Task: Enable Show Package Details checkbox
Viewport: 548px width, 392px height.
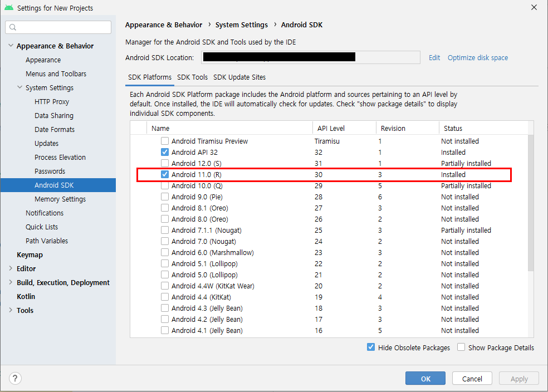Action: tap(461, 347)
